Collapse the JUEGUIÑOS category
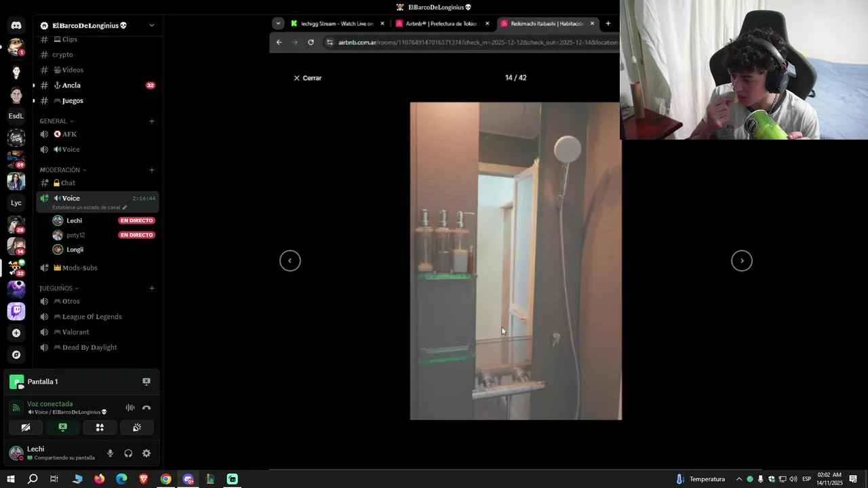The width and height of the screenshot is (868, 488). (x=59, y=288)
